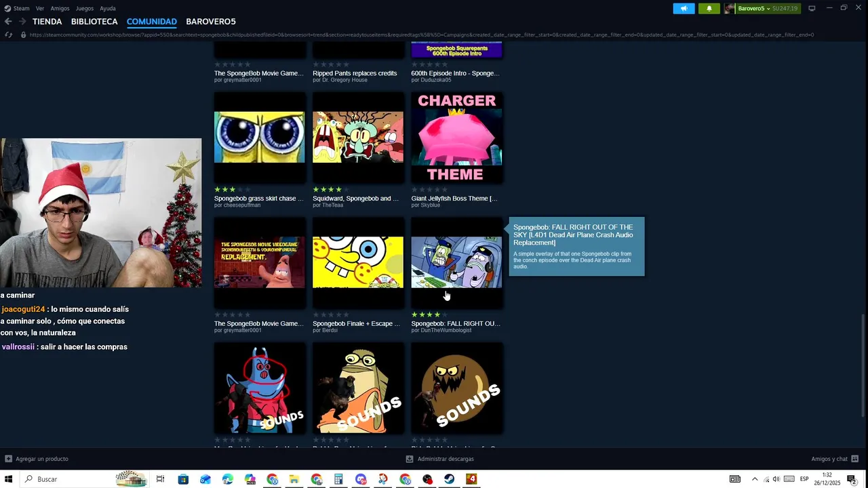Reload the page with the refresh icon
868x488 pixels.
[8, 35]
